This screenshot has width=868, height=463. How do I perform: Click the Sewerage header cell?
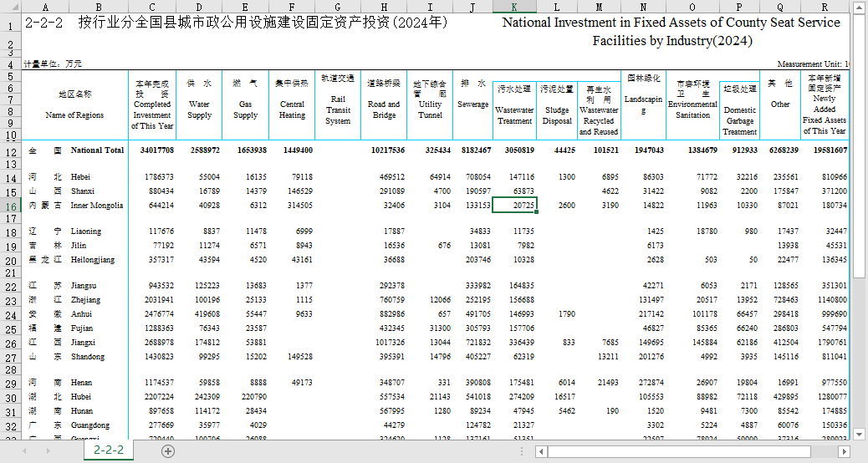pos(472,104)
